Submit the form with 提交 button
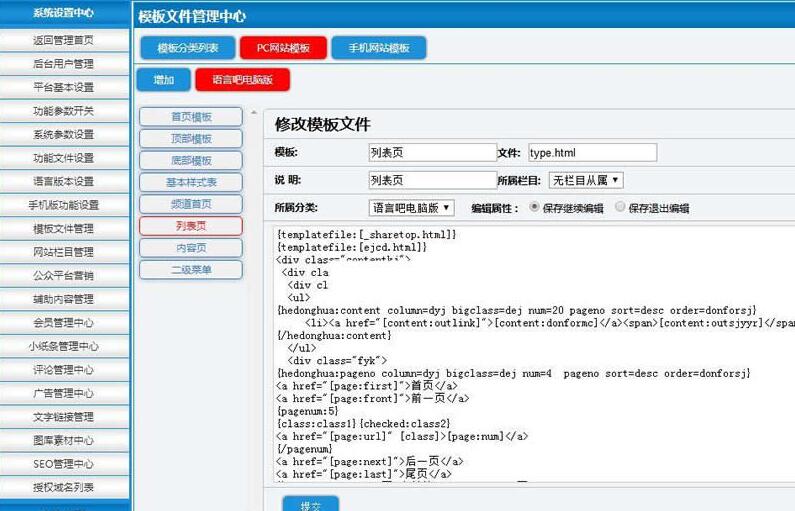The image size is (795, 511). [x=310, y=505]
